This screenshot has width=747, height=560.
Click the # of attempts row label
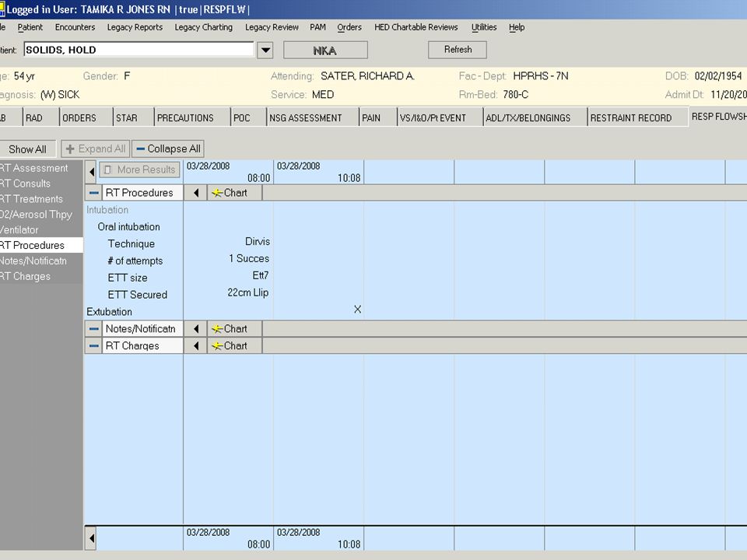pyautogui.click(x=135, y=261)
